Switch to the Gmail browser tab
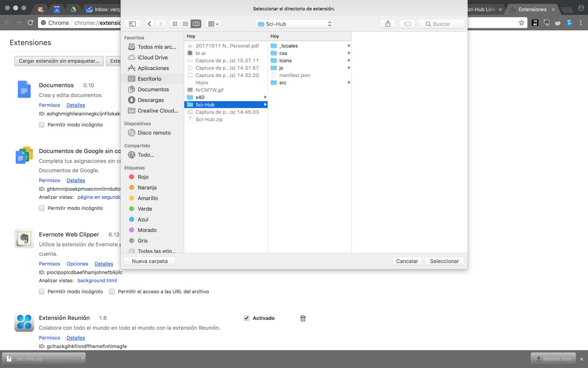 point(42,9)
